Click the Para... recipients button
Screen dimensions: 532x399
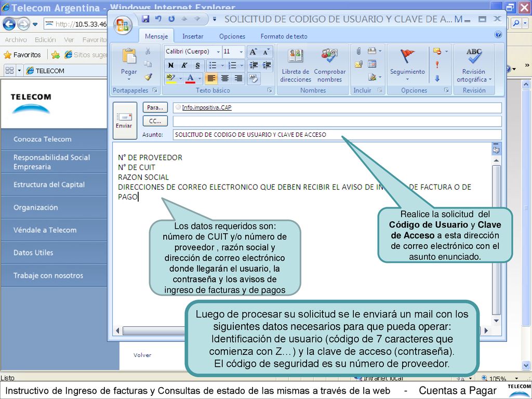tap(155, 108)
